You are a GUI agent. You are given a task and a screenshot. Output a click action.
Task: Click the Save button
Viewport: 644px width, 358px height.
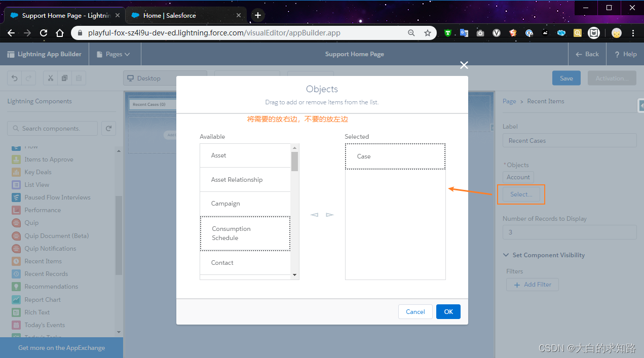coord(566,78)
